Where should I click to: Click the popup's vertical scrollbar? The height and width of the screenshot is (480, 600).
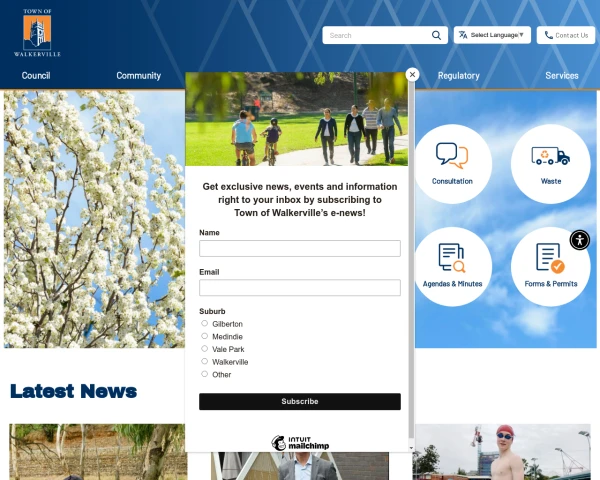411,258
